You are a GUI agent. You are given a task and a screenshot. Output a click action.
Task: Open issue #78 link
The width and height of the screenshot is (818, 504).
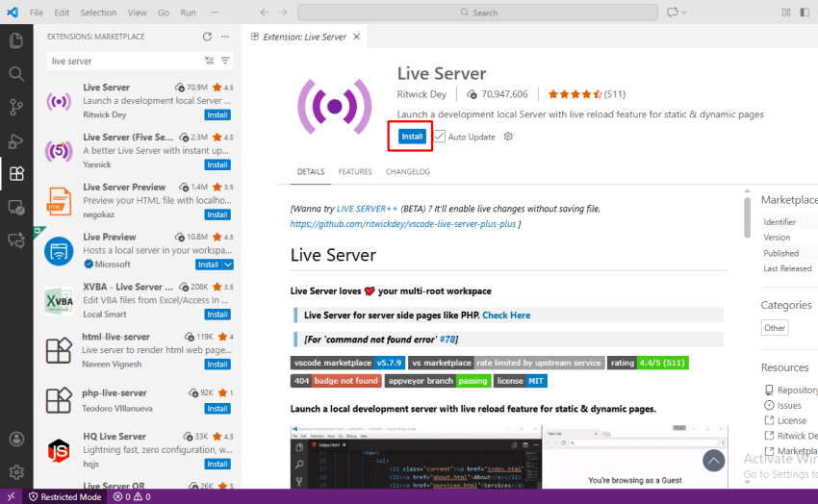click(447, 340)
